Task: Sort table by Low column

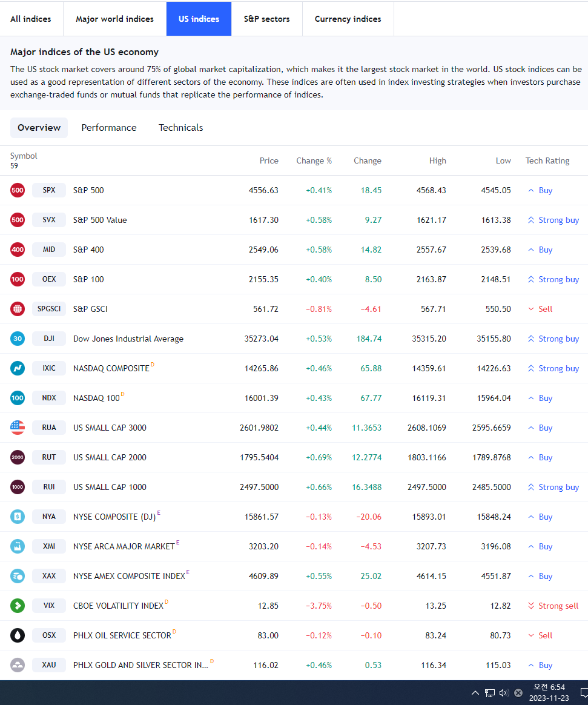Action: pos(503,161)
